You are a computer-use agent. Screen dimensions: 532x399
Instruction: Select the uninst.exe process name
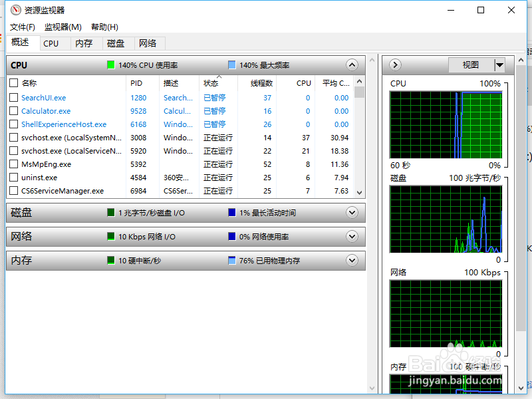(39, 178)
